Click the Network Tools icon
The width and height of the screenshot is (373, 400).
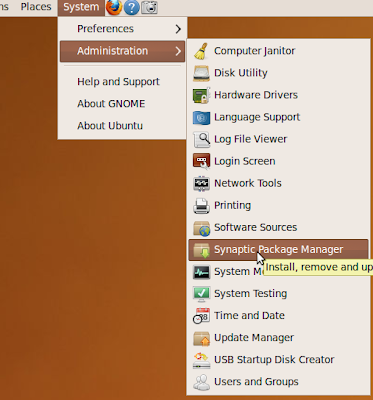pyautogui.click(x=201, y=183)
